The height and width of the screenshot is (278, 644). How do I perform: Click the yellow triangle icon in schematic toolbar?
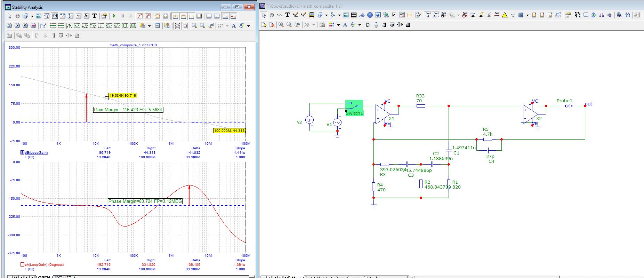[505, 15]
